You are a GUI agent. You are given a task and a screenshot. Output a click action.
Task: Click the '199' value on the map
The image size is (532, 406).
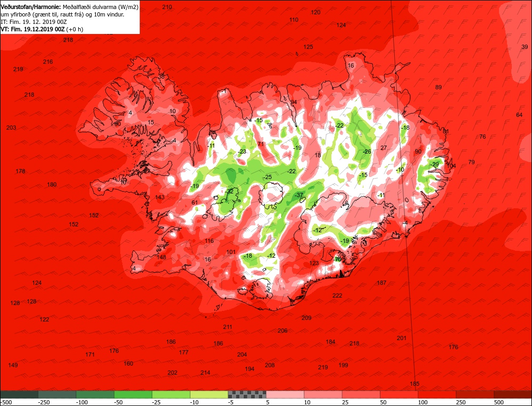coord(343,365)
